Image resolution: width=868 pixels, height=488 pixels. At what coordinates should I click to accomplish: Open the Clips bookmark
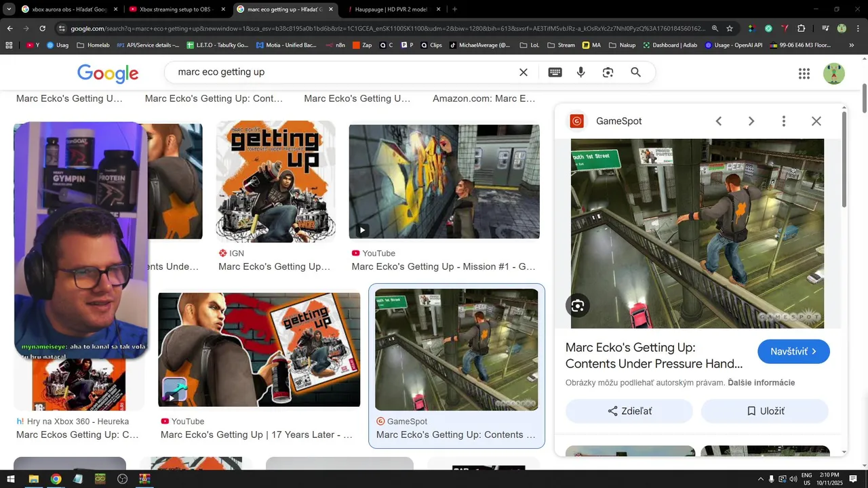tap(431, 45)
